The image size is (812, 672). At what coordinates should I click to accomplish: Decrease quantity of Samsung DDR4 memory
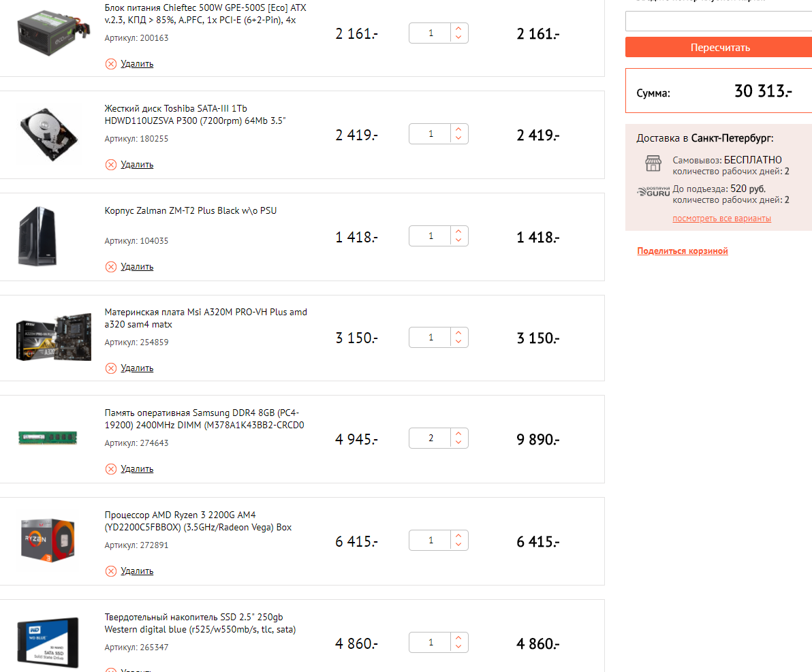[x=458, y=443]
